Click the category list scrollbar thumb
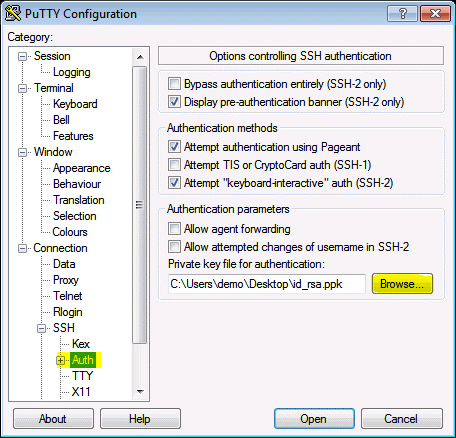Image resolution: width=456 pixels, height=438 pixels. [140, 204]
